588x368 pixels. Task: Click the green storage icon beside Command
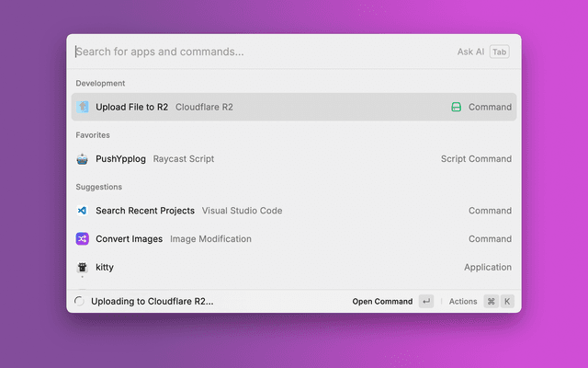pos(456,107)
